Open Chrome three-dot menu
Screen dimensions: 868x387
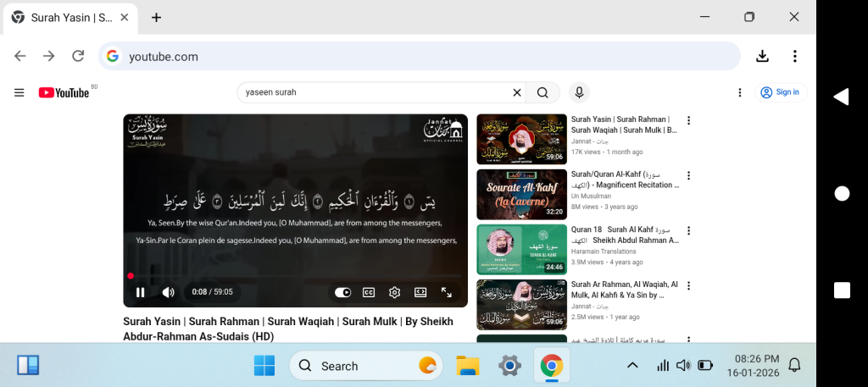[794, 56]
